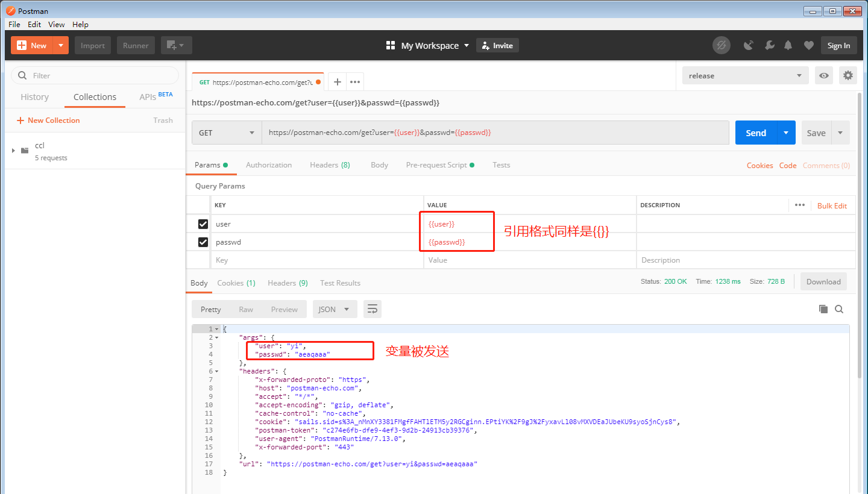Open the request Body tab
The image size is (868, 494).
pos(379,164)
